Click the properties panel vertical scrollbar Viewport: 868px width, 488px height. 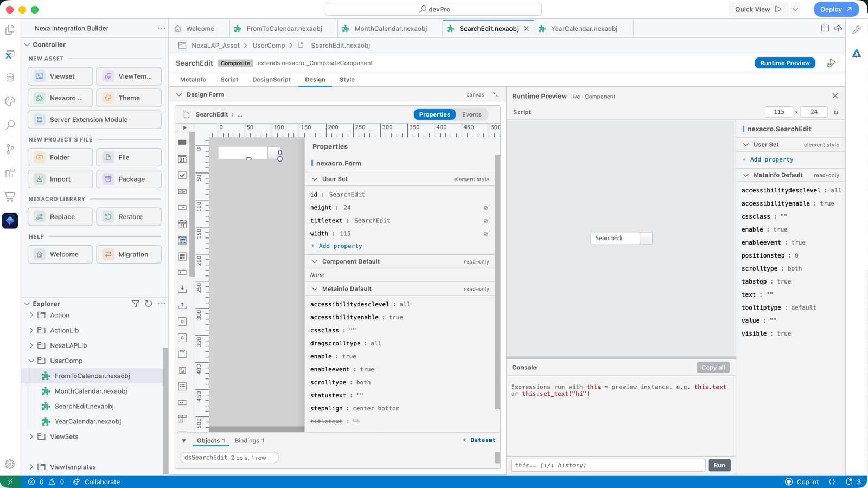[x=497, y=282]
